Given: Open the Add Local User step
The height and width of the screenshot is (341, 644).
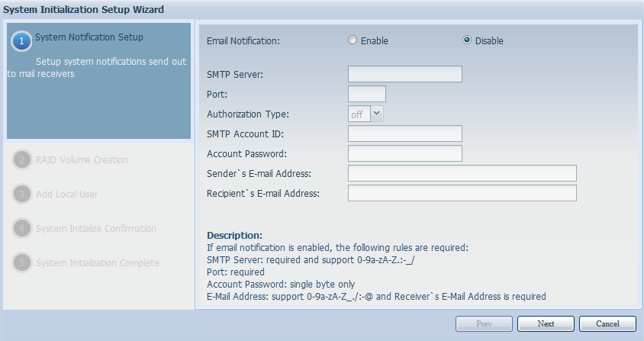Looking at the screenshot, I should [x=66, y=195].
